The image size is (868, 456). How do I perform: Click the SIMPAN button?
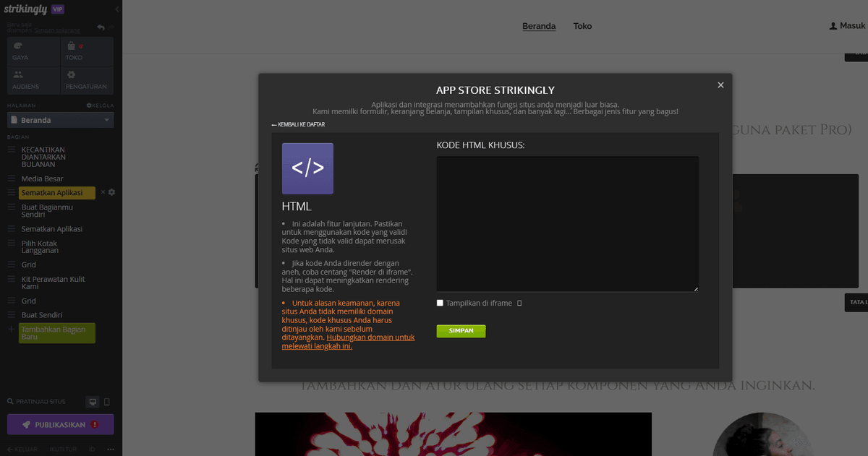coord(461,330)
